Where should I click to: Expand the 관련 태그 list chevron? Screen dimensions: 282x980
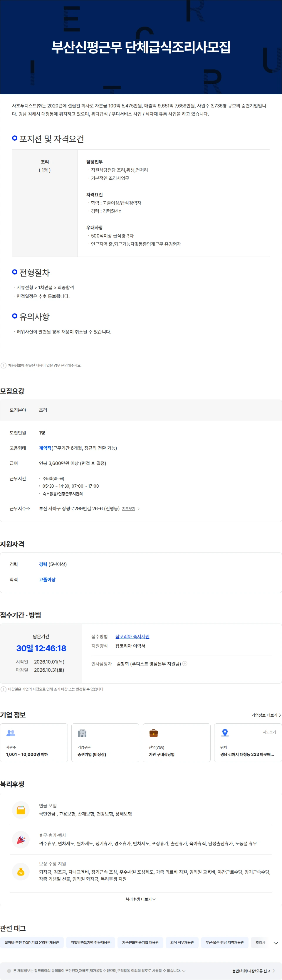[x=276, y=943]
